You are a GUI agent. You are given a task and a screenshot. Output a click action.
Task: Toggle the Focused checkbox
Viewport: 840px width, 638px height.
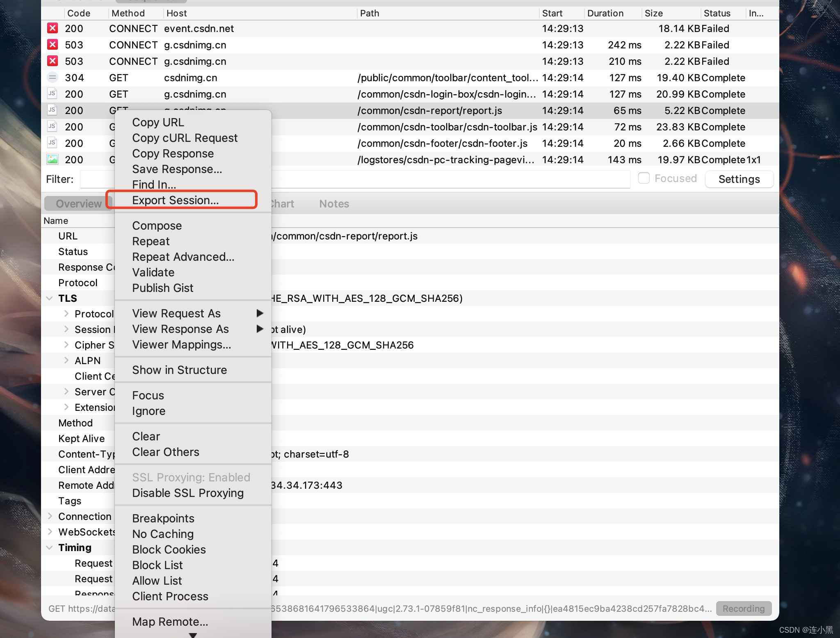[644, 178]
